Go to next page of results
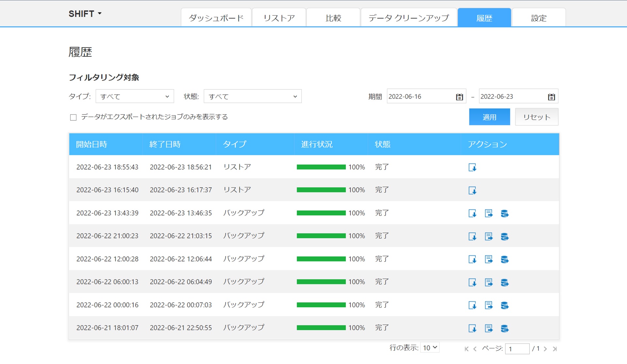627x364 pixels. (x=545, y=349)
